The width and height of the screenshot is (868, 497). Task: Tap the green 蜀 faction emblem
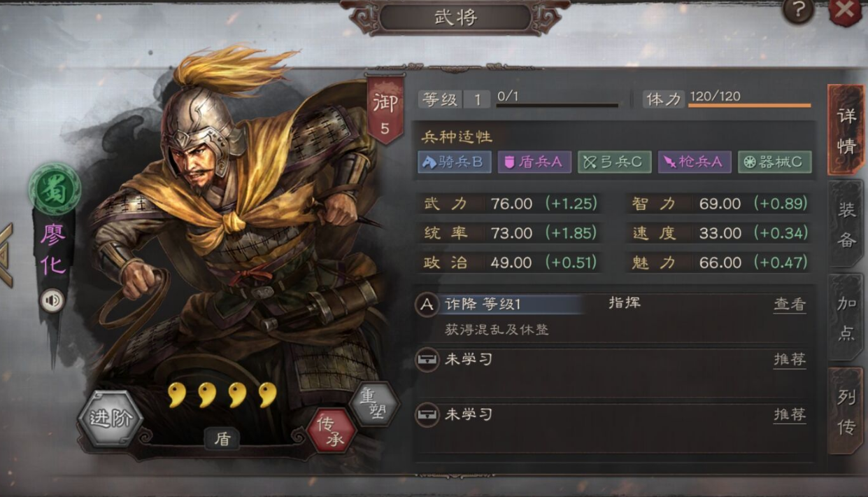[x=54, y=189]
